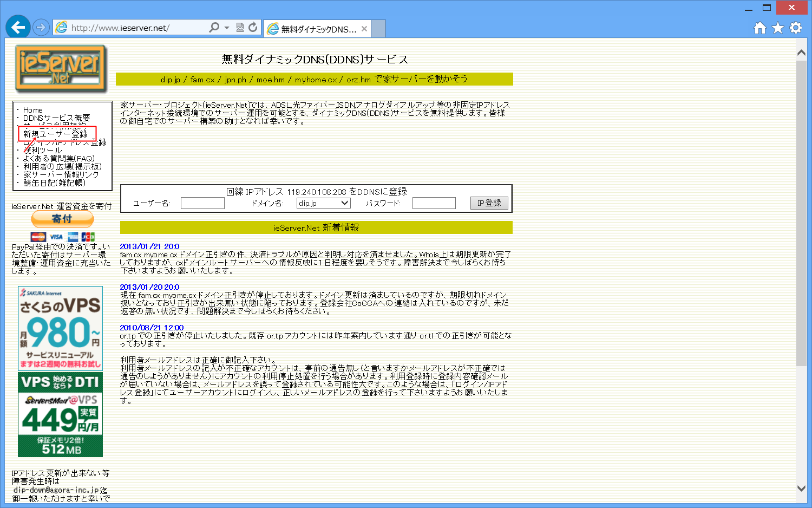This screenshot has height=508, width=812.
Task: Click inside the ユーザー名 input field
Action: coord(202,203)
